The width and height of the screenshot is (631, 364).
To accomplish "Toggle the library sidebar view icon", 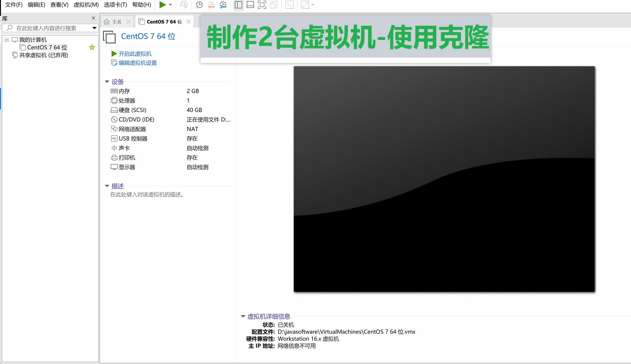I will pos(238,5).
